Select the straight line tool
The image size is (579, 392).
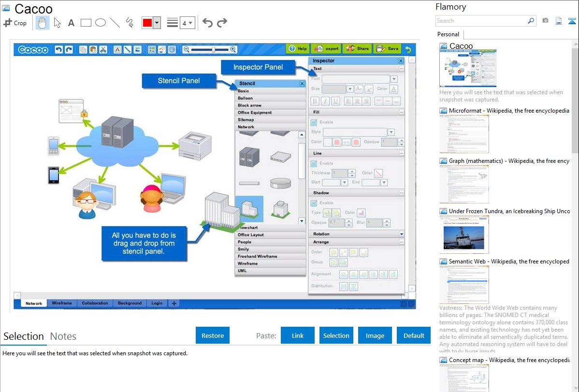tap(115, 23)
